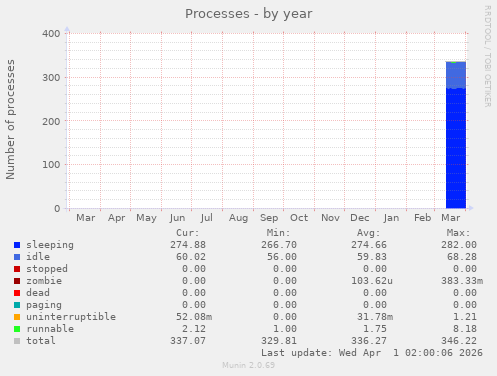Click runnable average value 1.75
Image resolution: width=497 pixels, height=376 pixels.
point(375,329)
